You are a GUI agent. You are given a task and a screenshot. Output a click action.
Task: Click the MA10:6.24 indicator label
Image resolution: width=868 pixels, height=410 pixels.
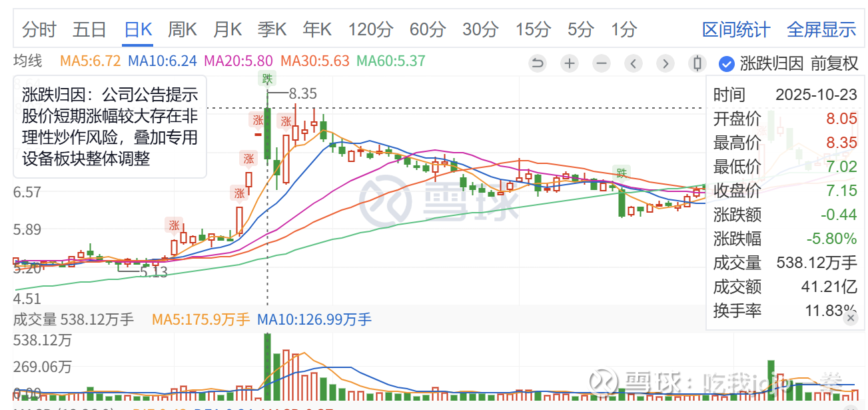163,61
